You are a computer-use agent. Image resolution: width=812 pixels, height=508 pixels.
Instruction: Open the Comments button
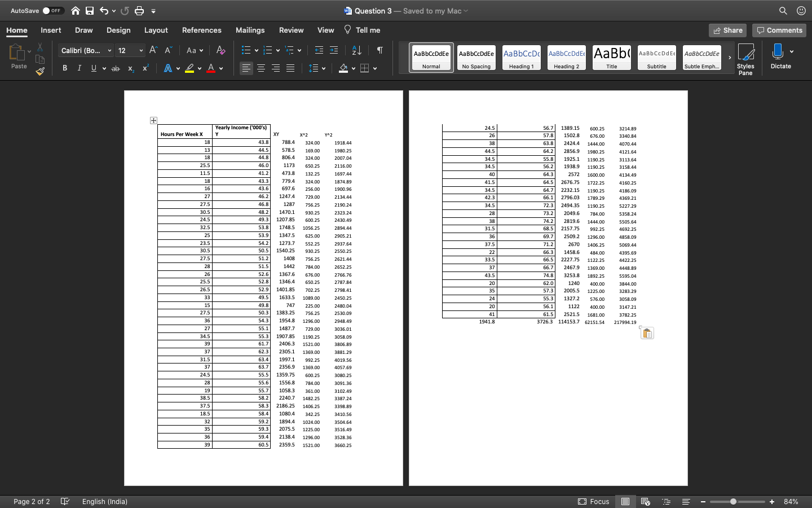[x=779, y=30]
